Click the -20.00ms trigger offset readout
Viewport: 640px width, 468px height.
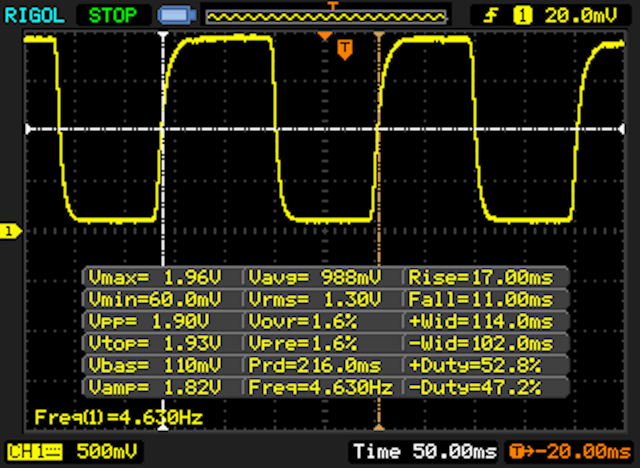(x=570, y=452)
